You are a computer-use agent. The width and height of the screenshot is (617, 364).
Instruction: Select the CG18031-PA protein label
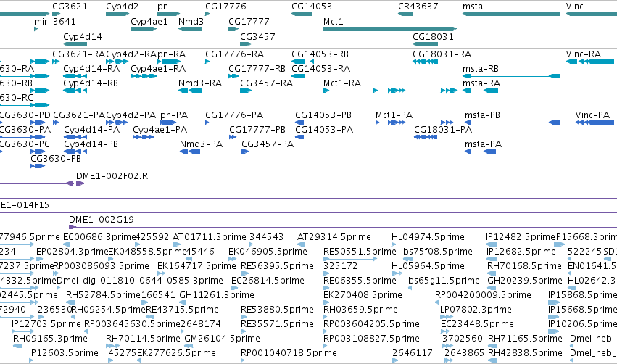[443, 130]
